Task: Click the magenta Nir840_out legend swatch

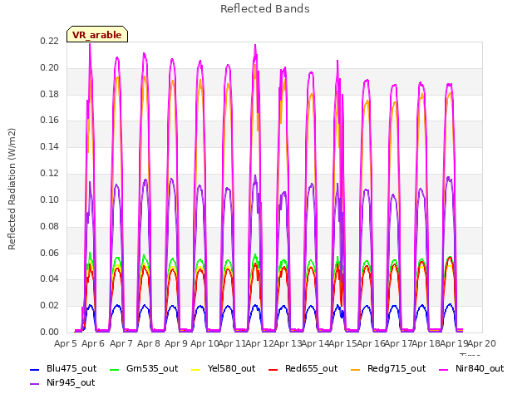Action: click(x=443, y=369)
